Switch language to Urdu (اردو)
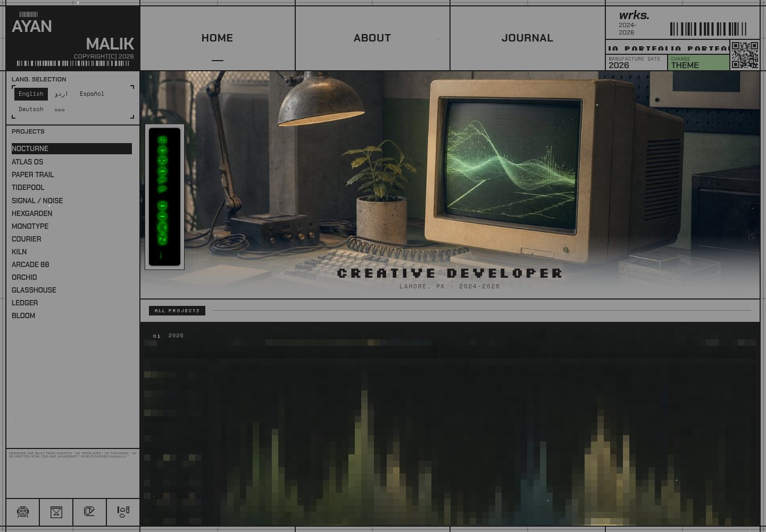Screen dimensions: 766x532 click(61, 94)
